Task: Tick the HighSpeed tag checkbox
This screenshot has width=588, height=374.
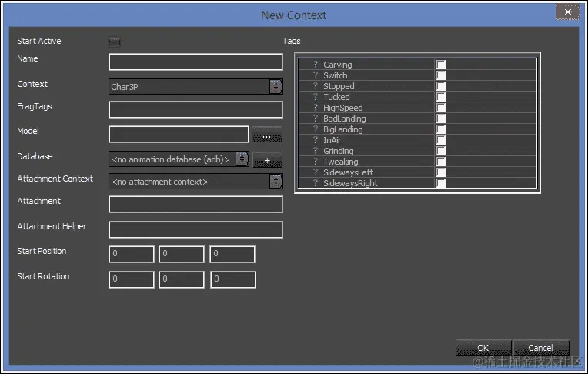Action: point(441,108)
